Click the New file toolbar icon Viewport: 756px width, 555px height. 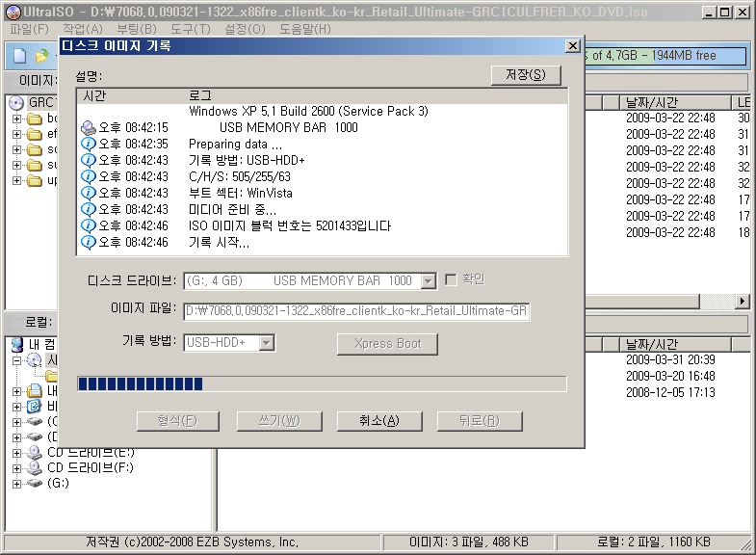click(20, 56)
